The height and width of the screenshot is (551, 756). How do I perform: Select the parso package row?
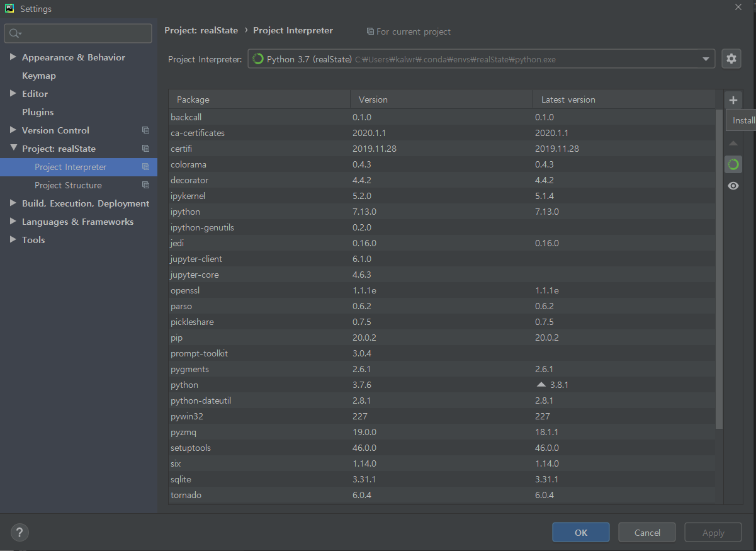pos(442,306)
